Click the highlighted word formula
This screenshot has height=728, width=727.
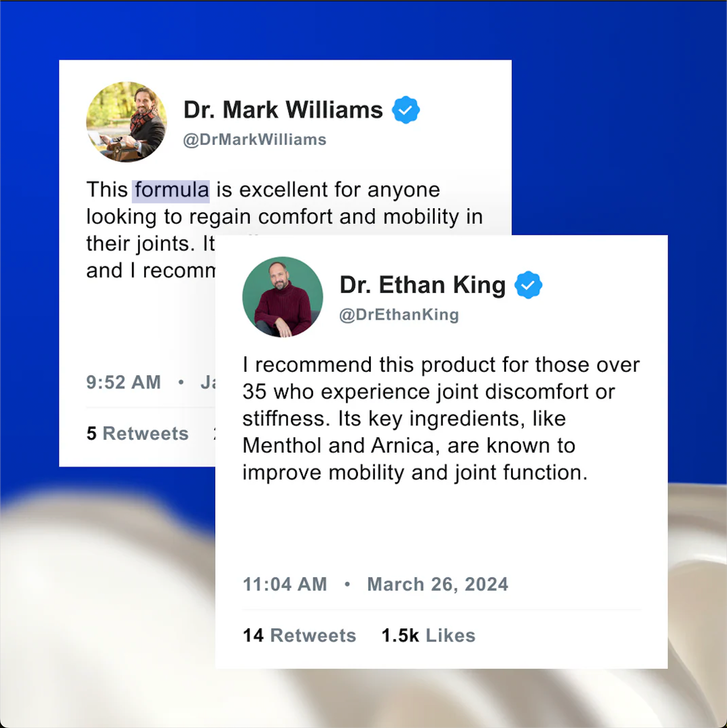171,190
